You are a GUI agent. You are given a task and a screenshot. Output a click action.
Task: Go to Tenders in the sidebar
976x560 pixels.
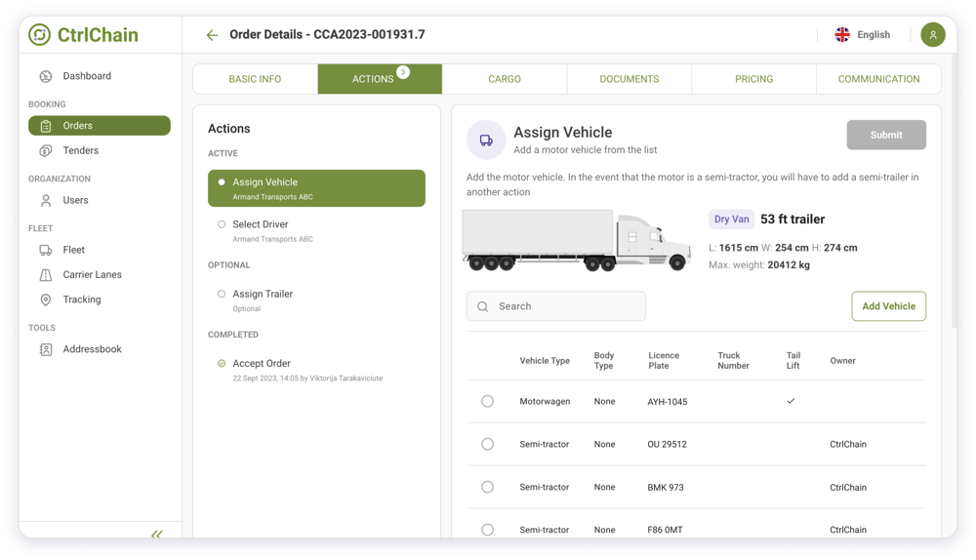point(80,150)
